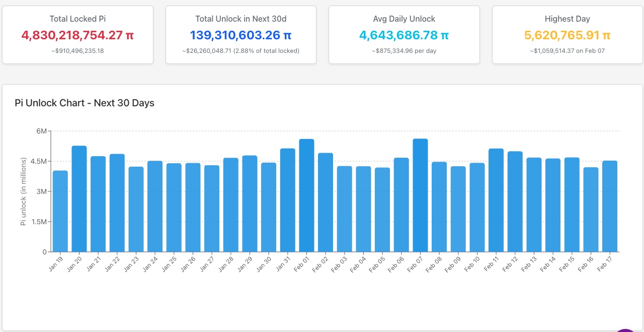
Task: Click the highest bar, Feb 07
Action: [x=420, y=195]
